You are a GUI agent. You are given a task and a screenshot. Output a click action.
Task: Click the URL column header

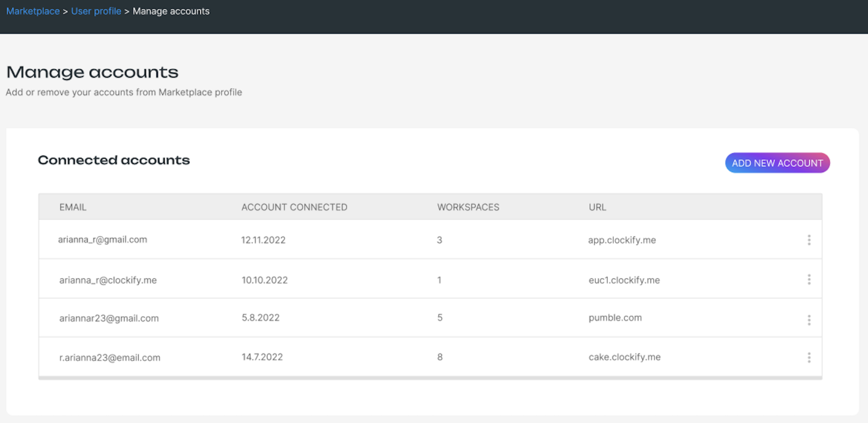tap(597, 207)
